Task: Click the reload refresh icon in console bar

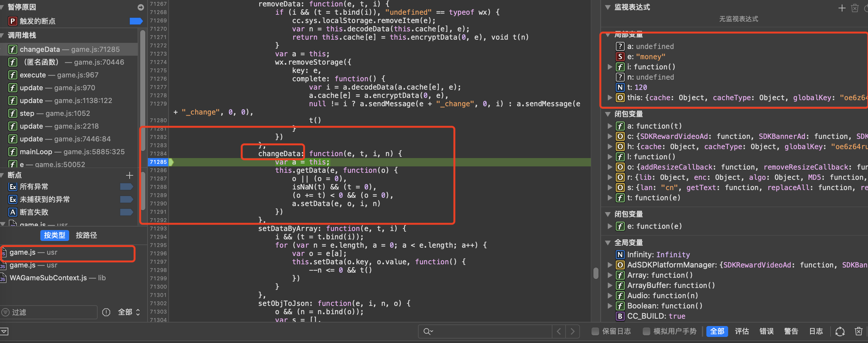Action: (x=840, y=332)
